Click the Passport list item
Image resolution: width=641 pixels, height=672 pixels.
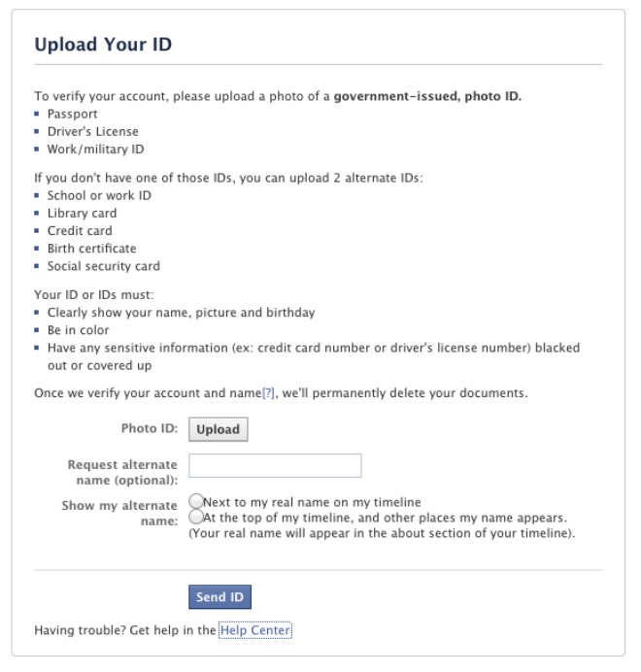[x=72, y=114]
